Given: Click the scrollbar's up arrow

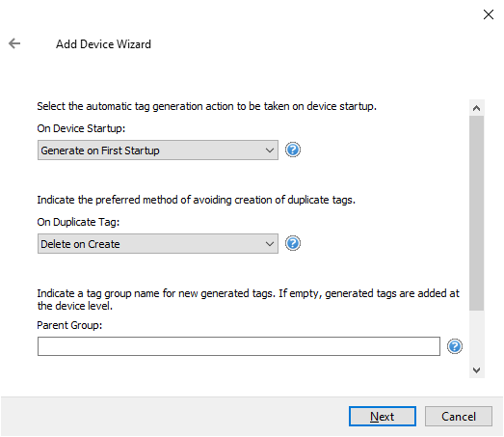Looking at the screenshot, I should 476,108.
